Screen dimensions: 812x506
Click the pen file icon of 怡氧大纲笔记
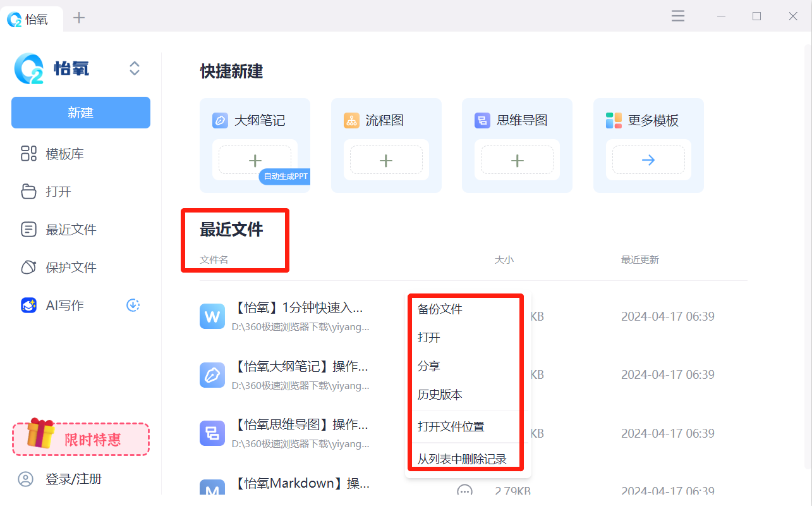(x=212, y=374)
